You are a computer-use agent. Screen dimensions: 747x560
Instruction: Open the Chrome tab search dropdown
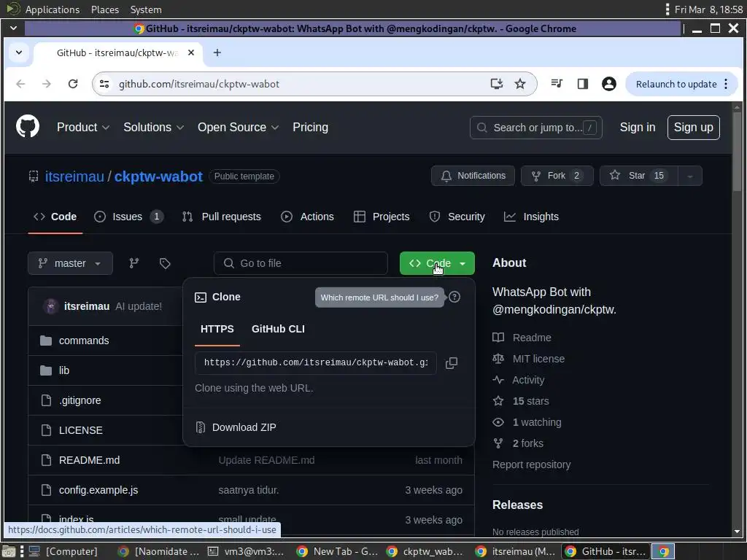[x=18, y=52]
